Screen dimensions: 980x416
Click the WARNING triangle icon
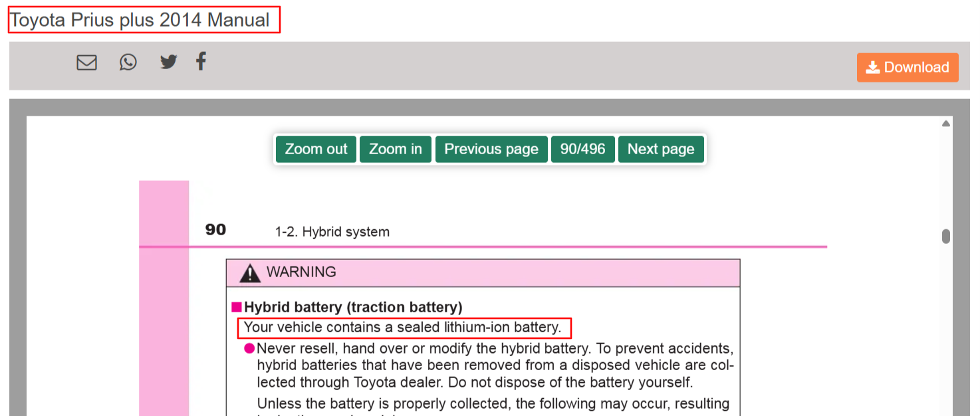[x=250, y=272]
